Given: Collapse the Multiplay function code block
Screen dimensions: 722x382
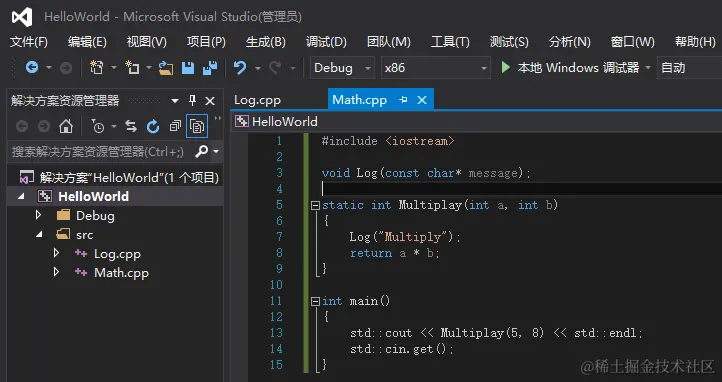Looking at the screenshot, I should [x=315, y=205].
